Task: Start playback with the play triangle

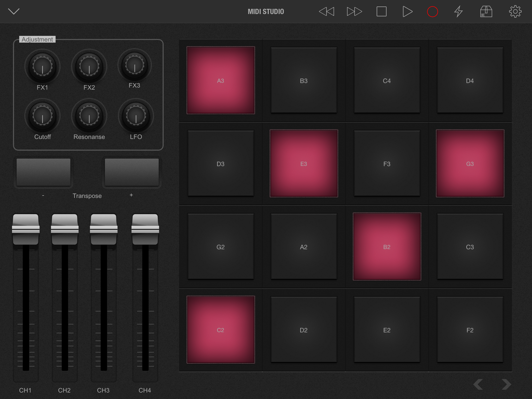Action: point(407,12)
